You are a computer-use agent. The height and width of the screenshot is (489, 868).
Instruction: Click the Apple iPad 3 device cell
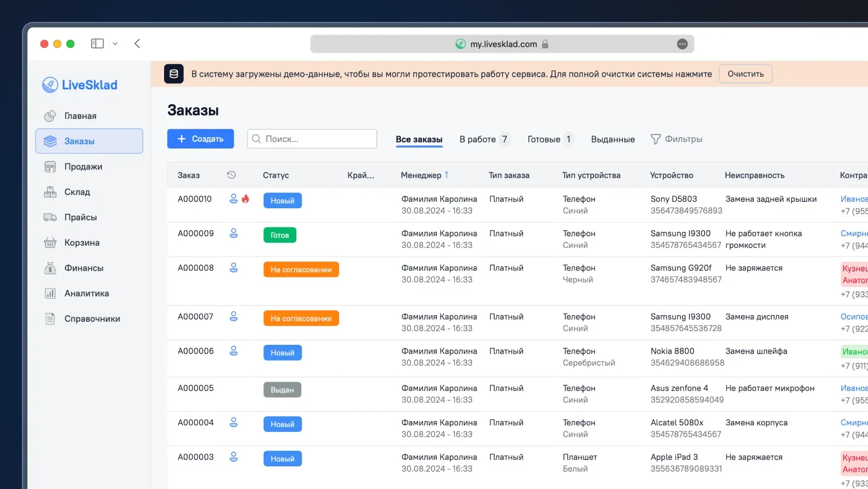674,457
